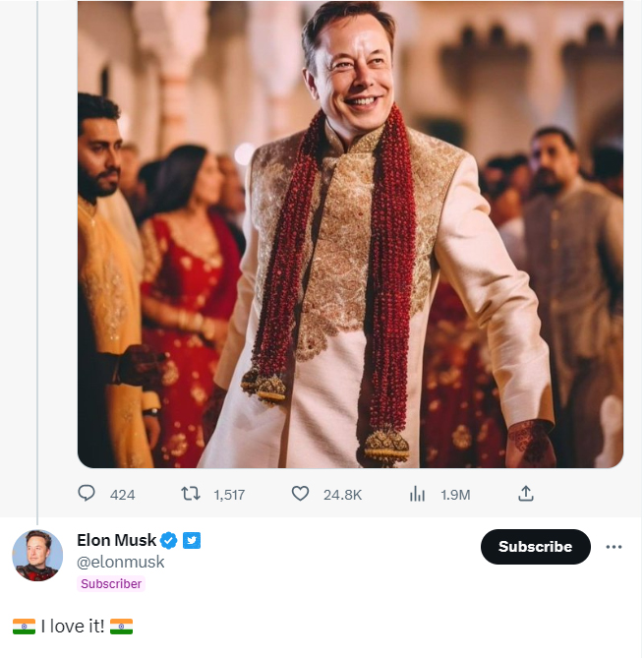Click the 24.8K likes count

342,495
